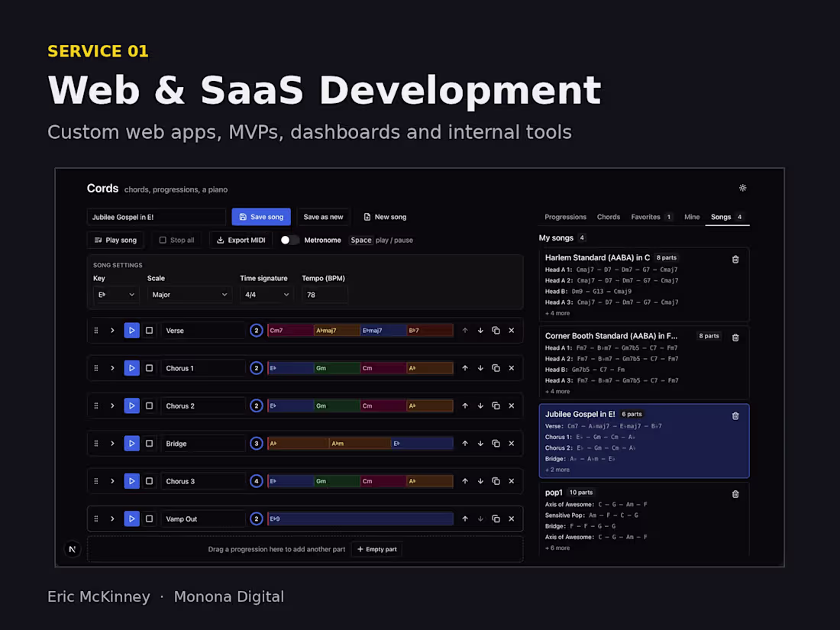Move Chorus 3 part up

[x=465, y=481]
